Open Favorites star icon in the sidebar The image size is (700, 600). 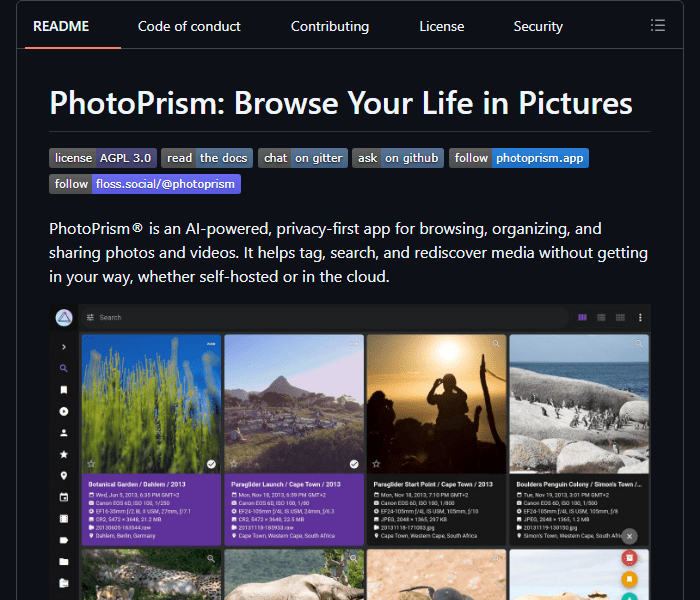tap(64, 454)
